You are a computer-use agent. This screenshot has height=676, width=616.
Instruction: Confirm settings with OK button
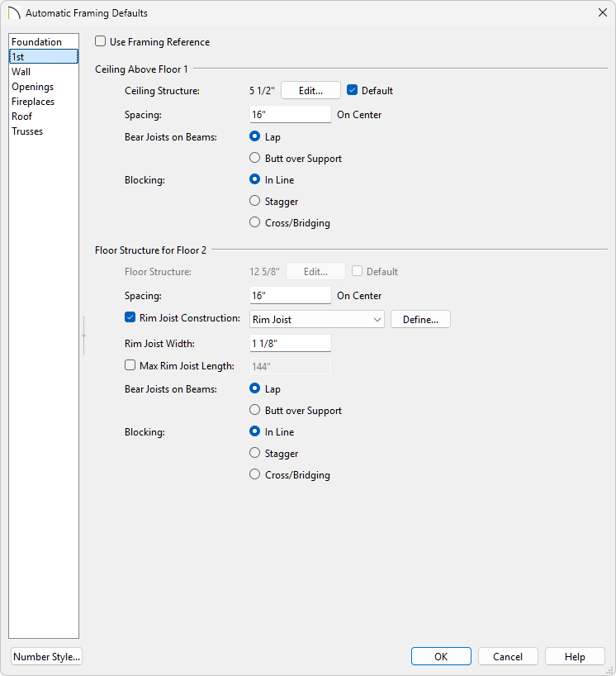click(441, 657)
